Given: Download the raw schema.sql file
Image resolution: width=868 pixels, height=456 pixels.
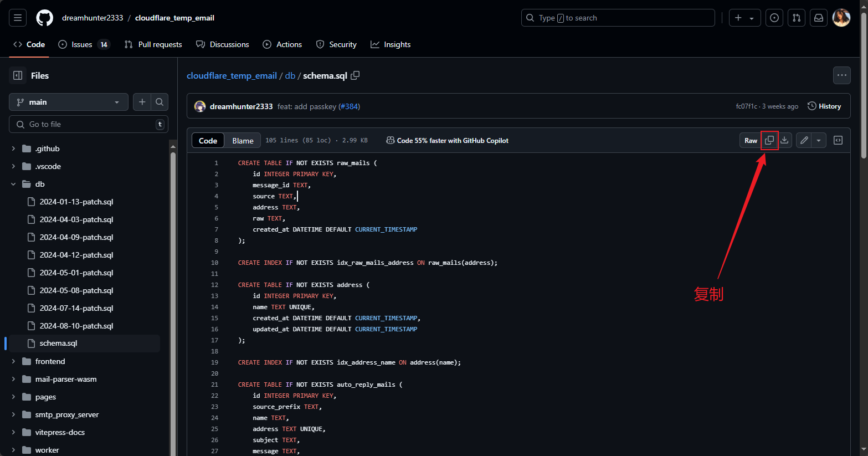Looking at the screenshot, I should tap(784, 141).
